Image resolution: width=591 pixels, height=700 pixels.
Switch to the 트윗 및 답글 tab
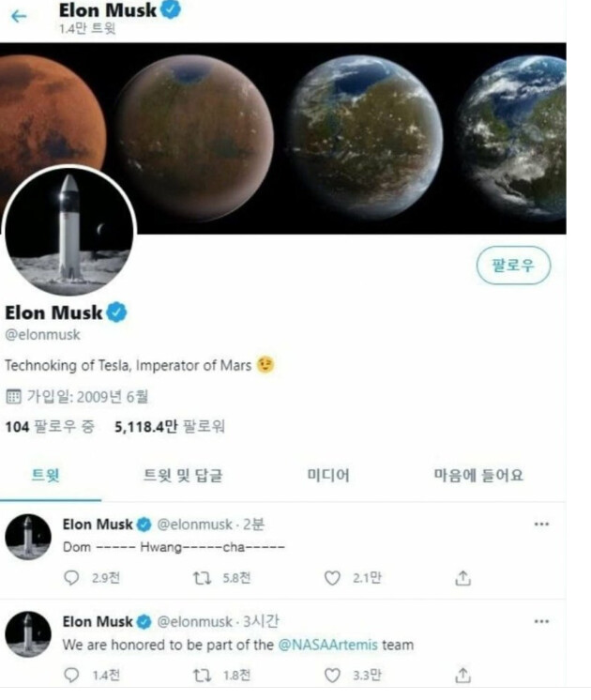(x=183, y=476)
